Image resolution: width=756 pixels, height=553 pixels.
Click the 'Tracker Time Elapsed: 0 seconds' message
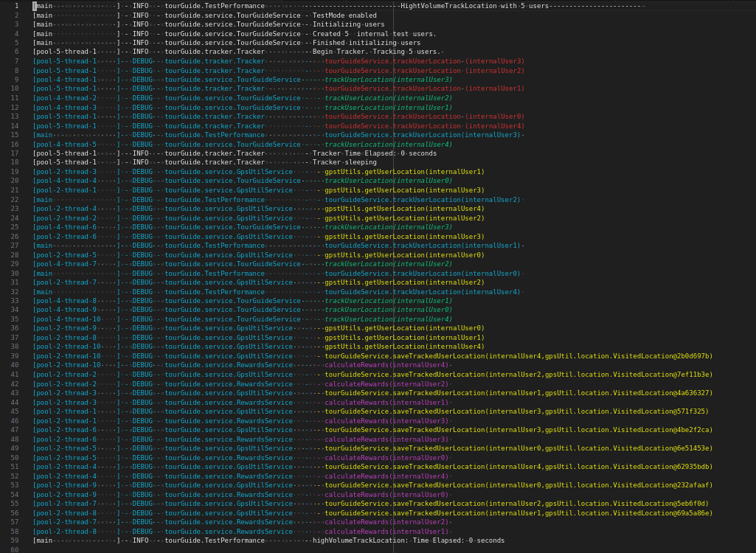click(375, 153)
